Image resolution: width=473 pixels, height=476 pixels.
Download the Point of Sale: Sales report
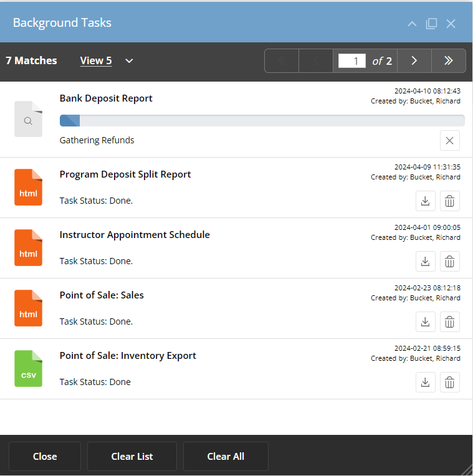(425, 322)
